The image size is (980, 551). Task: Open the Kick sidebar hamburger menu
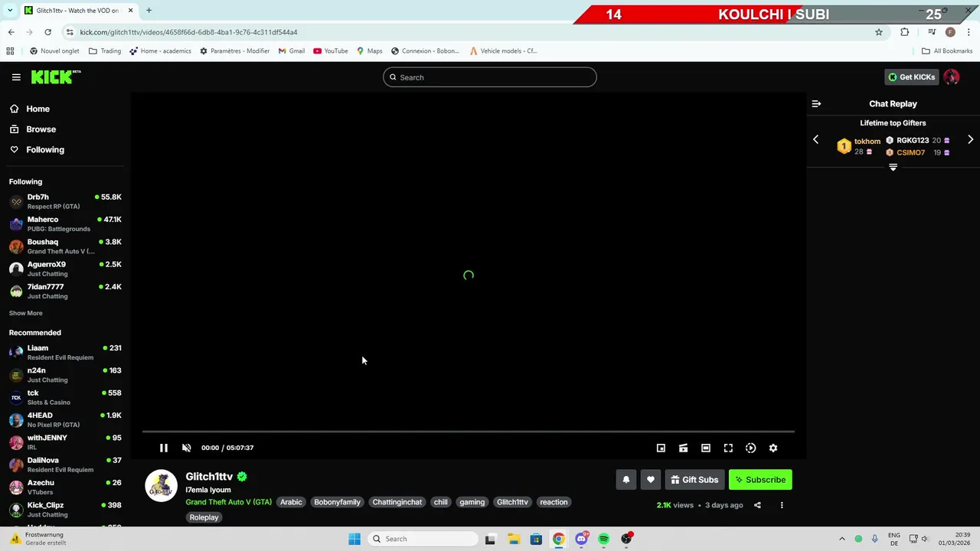16,77
